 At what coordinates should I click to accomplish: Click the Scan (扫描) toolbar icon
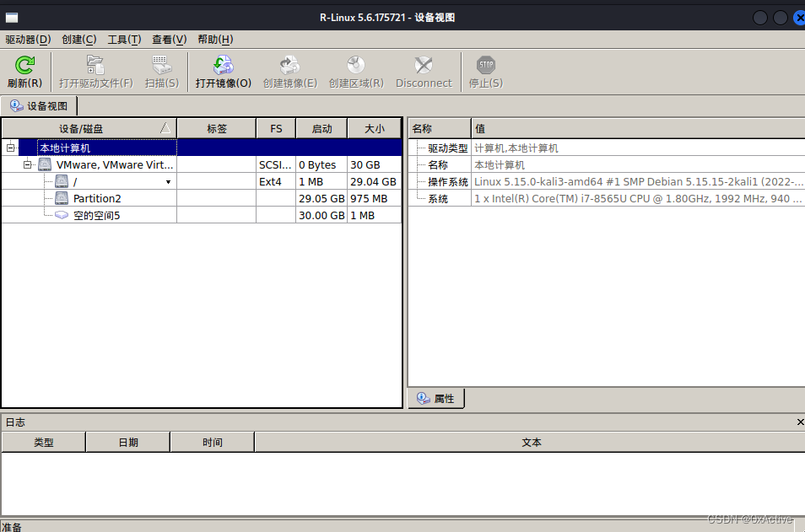point(162,65)
